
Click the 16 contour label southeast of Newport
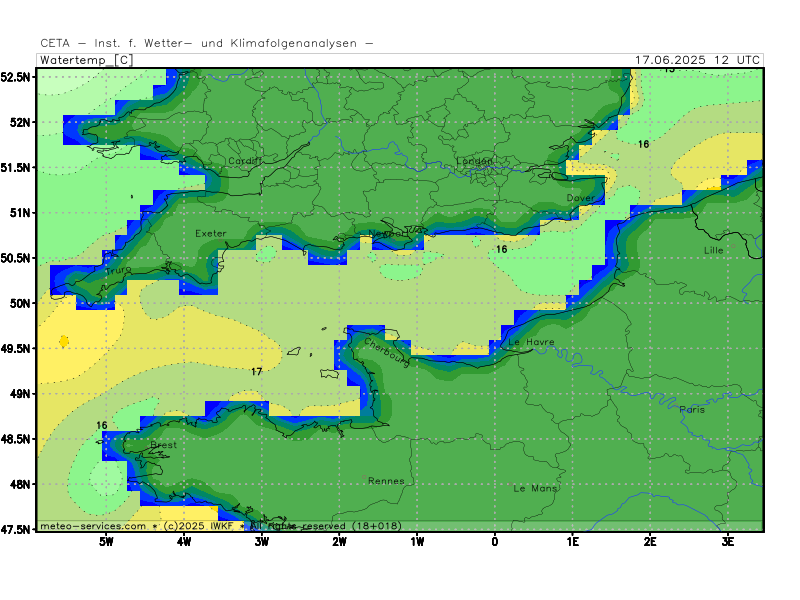[x=502, y=249]
